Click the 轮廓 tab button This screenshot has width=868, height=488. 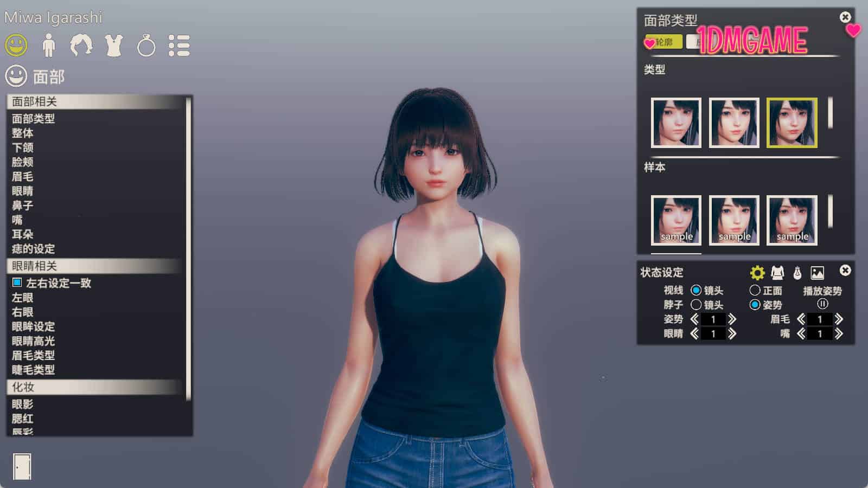click(x=664, y=42)
